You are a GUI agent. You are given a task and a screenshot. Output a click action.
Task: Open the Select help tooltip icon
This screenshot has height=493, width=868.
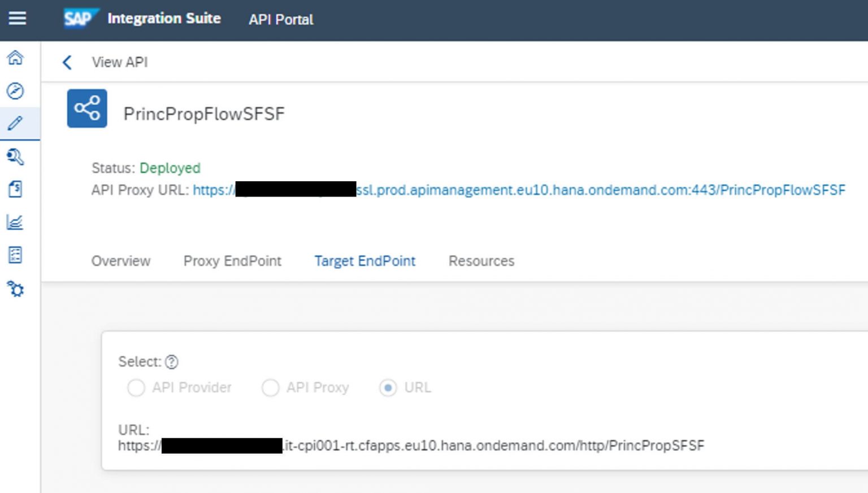(171, 362)
